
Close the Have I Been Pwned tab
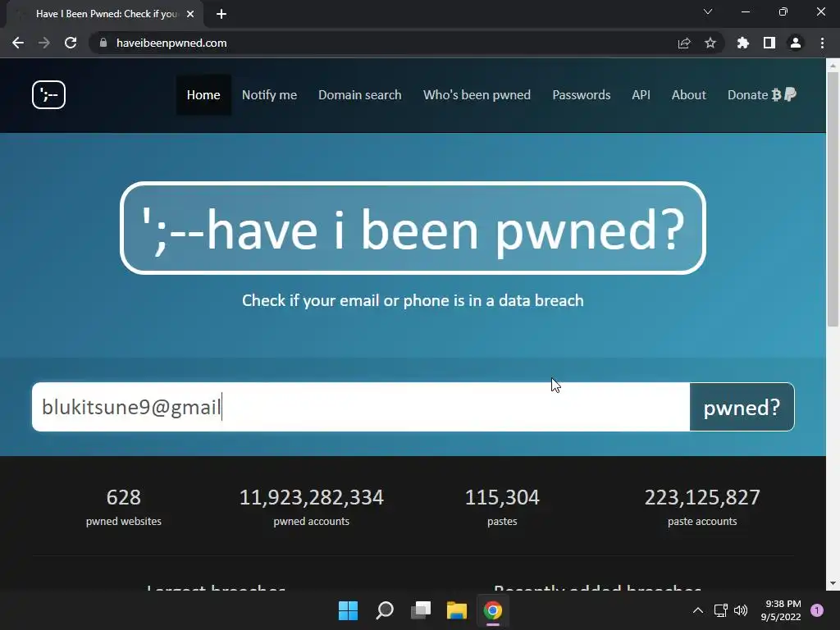[190, 14]
